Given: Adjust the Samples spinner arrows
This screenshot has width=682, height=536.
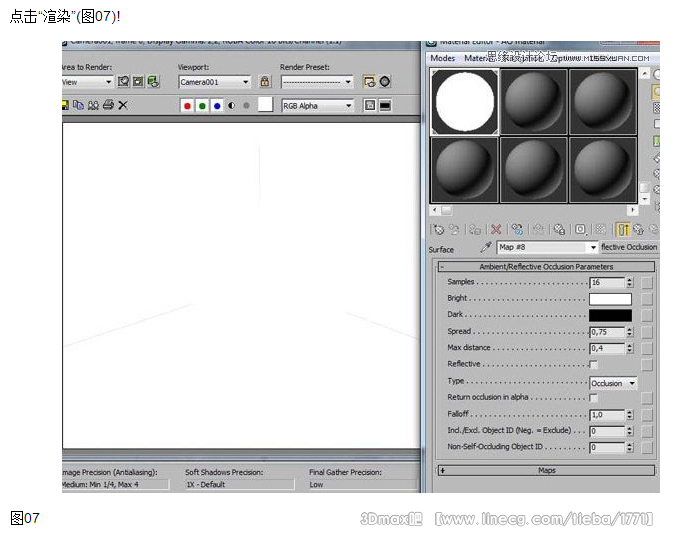Looking at the screenshot, I should pos(629,282).
